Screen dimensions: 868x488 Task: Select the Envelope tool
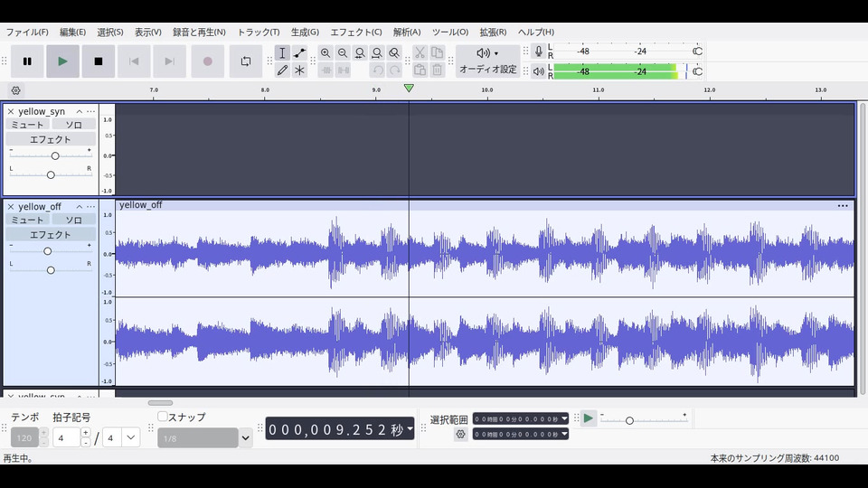coord(299,53)
